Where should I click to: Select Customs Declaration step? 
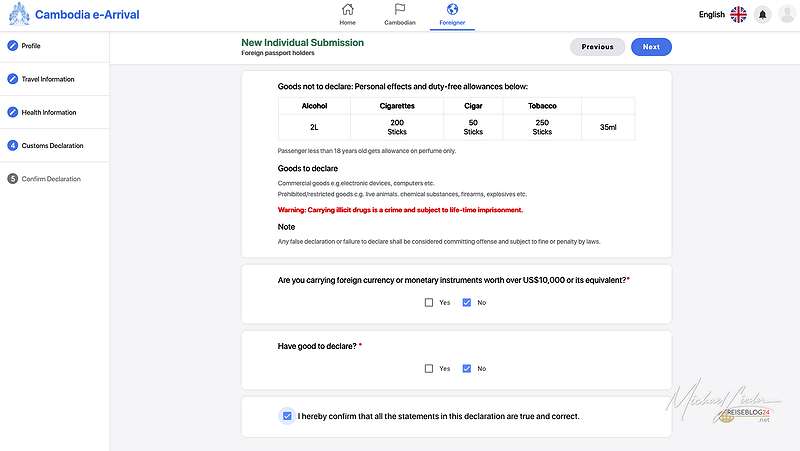click(x=52, y=145)
